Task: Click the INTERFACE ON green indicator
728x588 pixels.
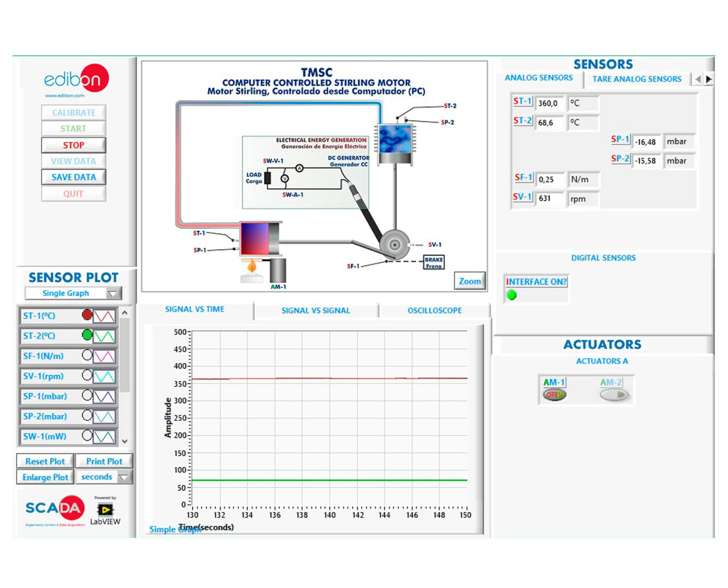Action: pos(512,295)
